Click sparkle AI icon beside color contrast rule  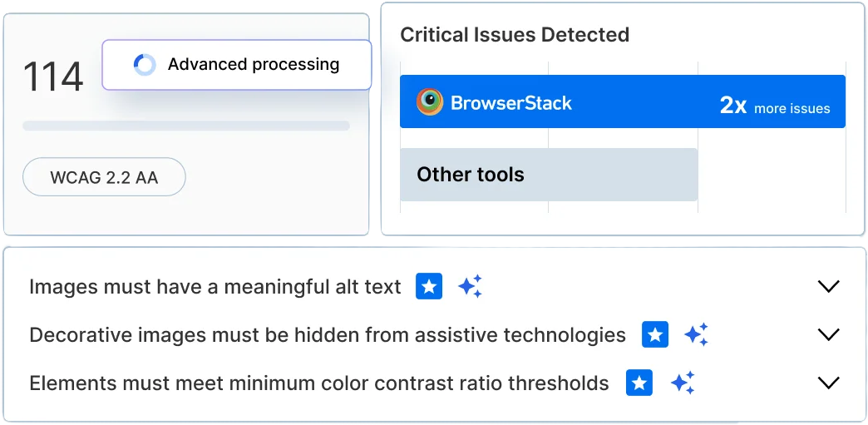click(x=683, y=383)
